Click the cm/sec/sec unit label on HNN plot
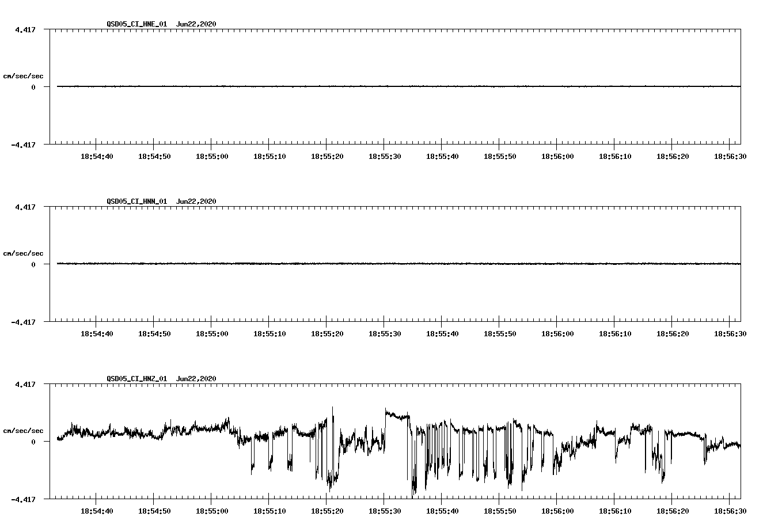The height and width of the screenshot is (532, 782). point(23,253)
